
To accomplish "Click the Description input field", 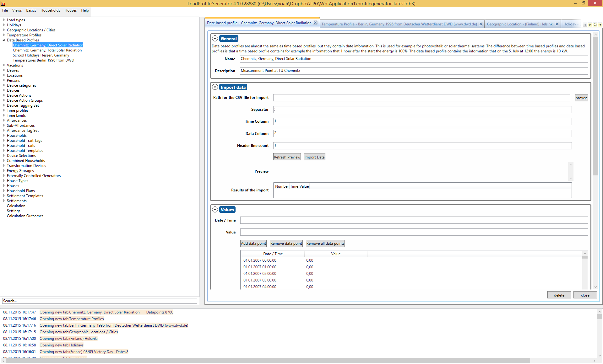I will (414, 71).
